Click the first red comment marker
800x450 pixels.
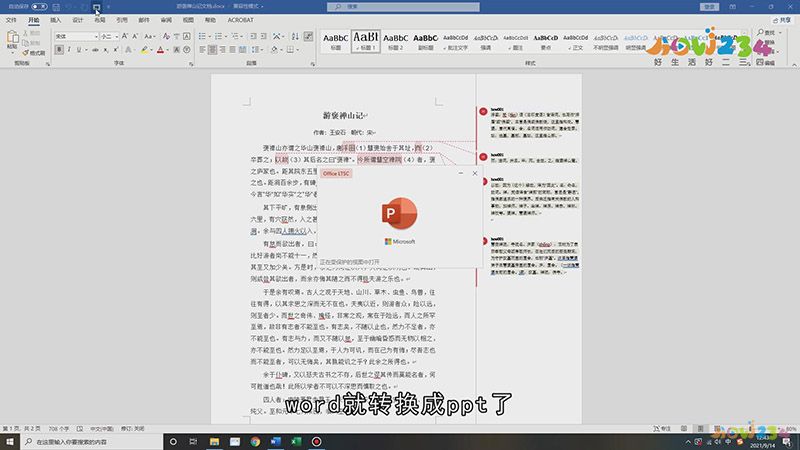483,111
